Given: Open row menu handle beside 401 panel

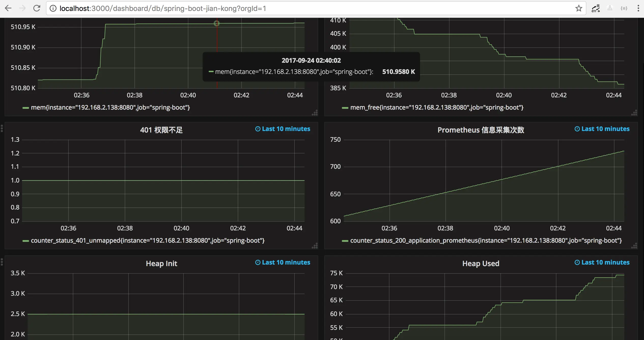Looking at the screenshot, I should tap(2, 128).
